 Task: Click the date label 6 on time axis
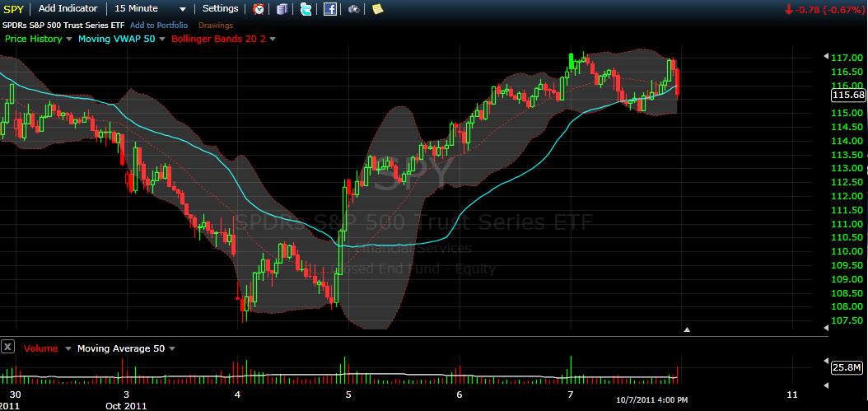click(460, 395)
